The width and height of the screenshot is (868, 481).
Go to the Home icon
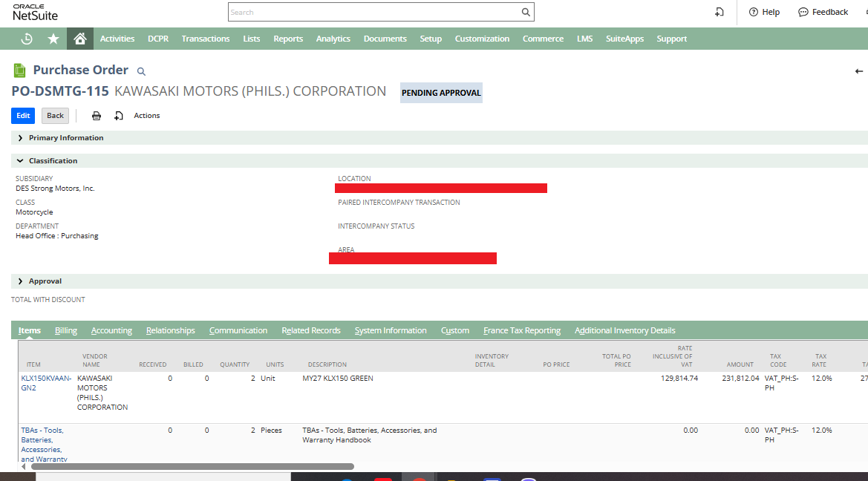tap(80, 39)
